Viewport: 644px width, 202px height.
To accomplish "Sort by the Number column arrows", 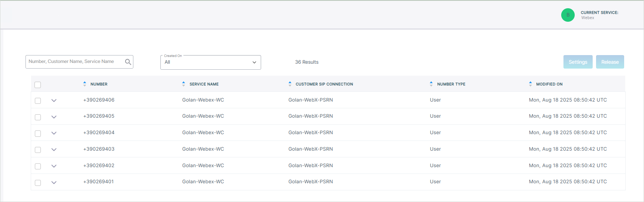I will click(x=85, y=84).
